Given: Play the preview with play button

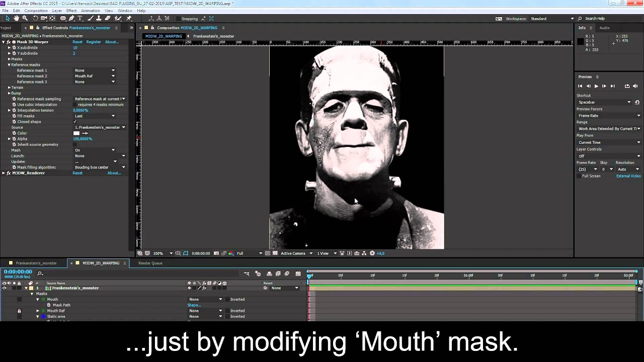Looking at the screenshot, I should 596,86.
